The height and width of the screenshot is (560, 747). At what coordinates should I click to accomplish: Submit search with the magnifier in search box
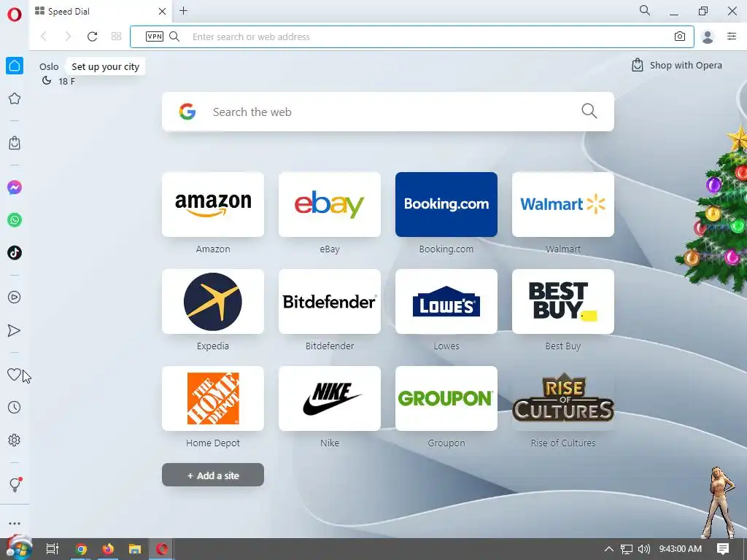coord(589,111)
